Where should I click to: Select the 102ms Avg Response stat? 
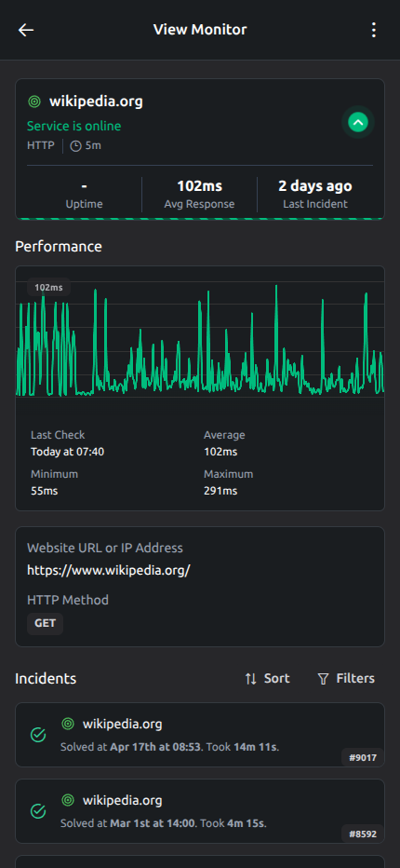coord(199,195)
